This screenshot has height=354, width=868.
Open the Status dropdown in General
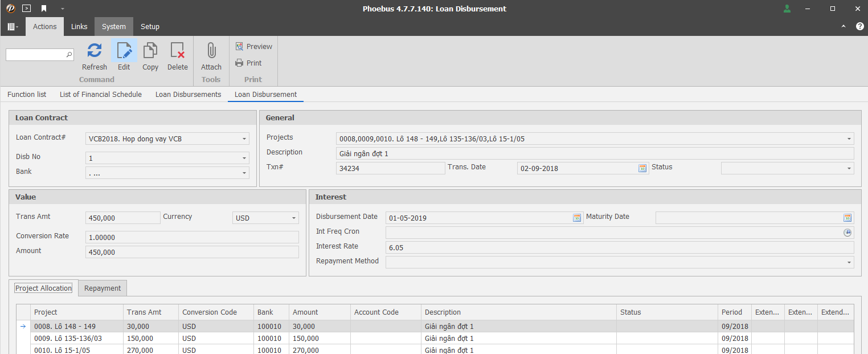click(x=849, y=168)
